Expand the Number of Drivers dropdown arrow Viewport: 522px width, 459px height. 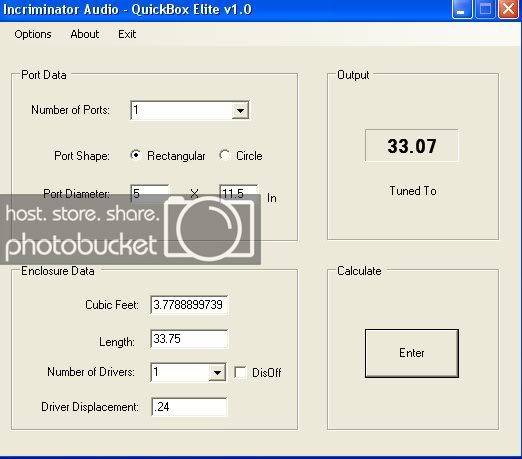217,372
